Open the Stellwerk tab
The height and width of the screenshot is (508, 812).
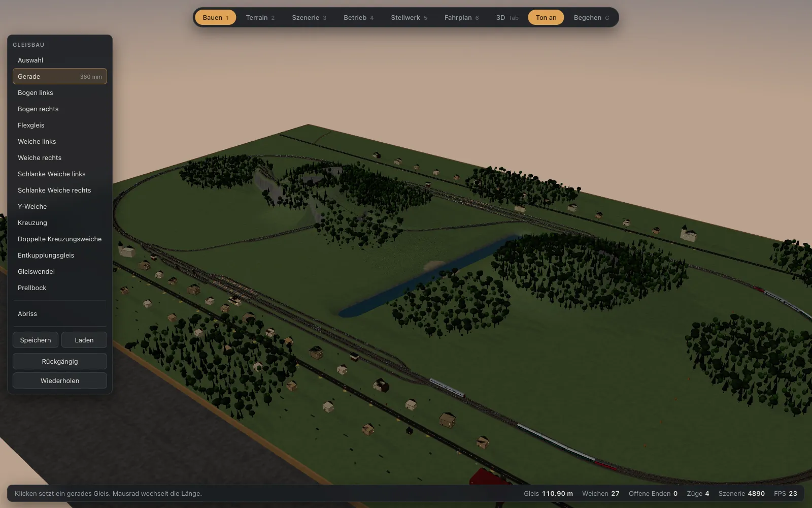pos(409,17)
